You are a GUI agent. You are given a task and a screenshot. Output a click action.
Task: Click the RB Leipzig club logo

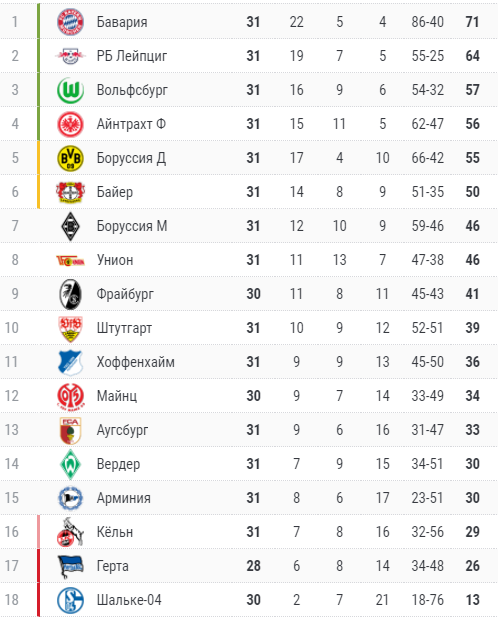(x=70, y=56)
